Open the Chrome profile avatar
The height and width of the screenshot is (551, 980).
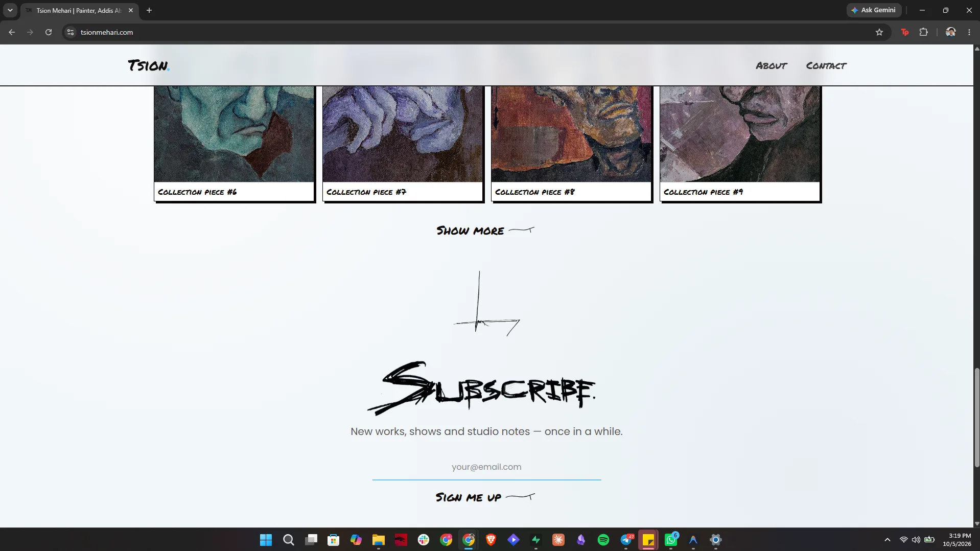click(950, 32)
